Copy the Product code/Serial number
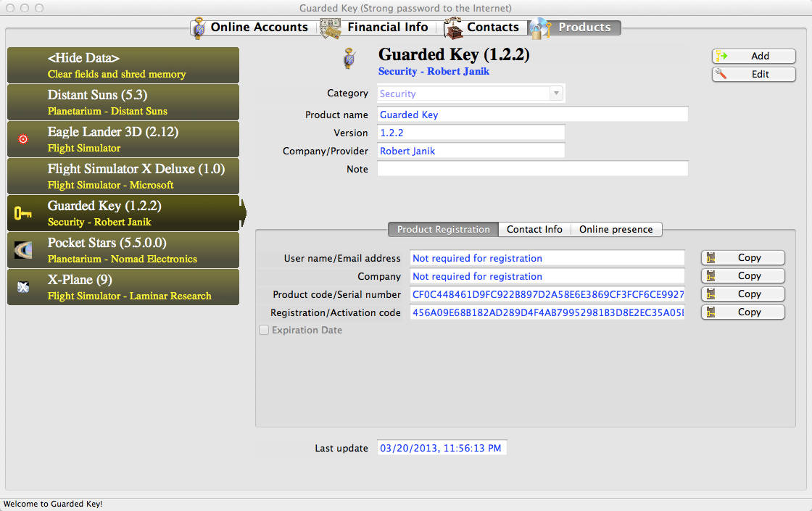 click(x=742, y=294)
